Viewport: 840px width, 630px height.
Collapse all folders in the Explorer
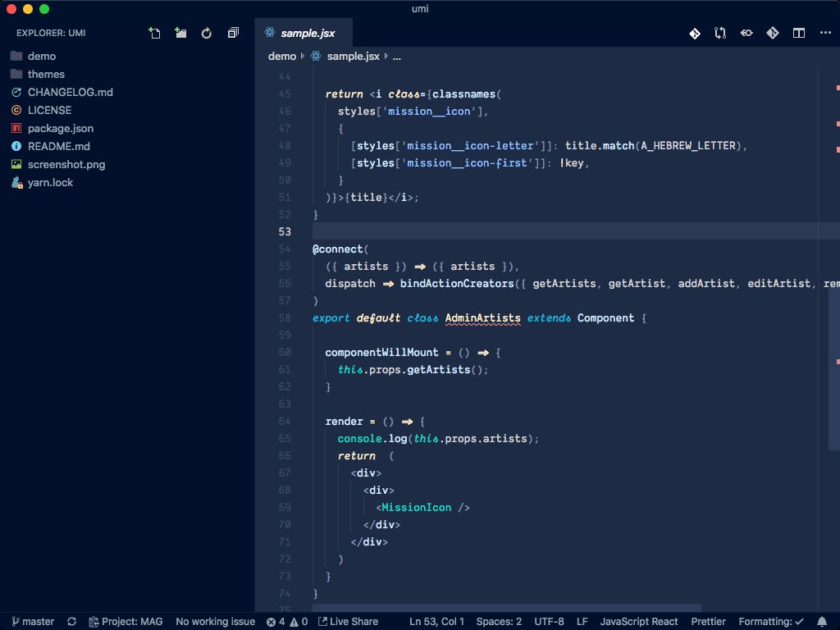(x=232, y=33)
